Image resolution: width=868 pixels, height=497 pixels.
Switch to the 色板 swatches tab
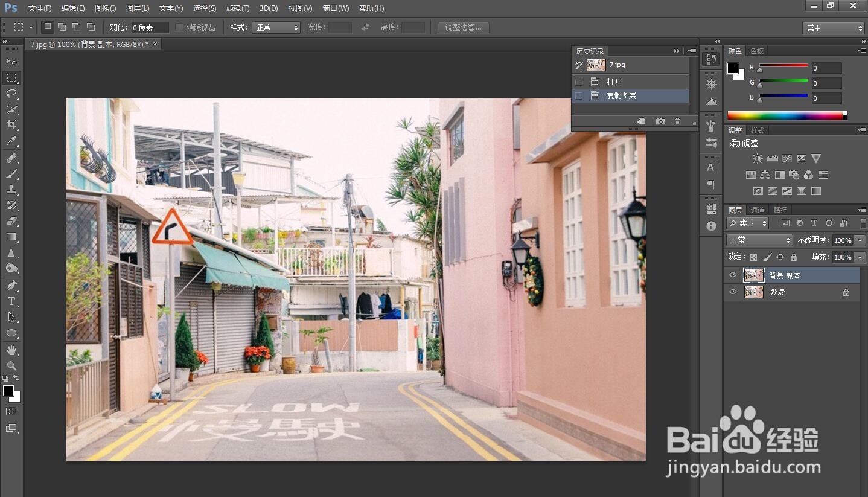pyautogui.click(x=757, y=51)
